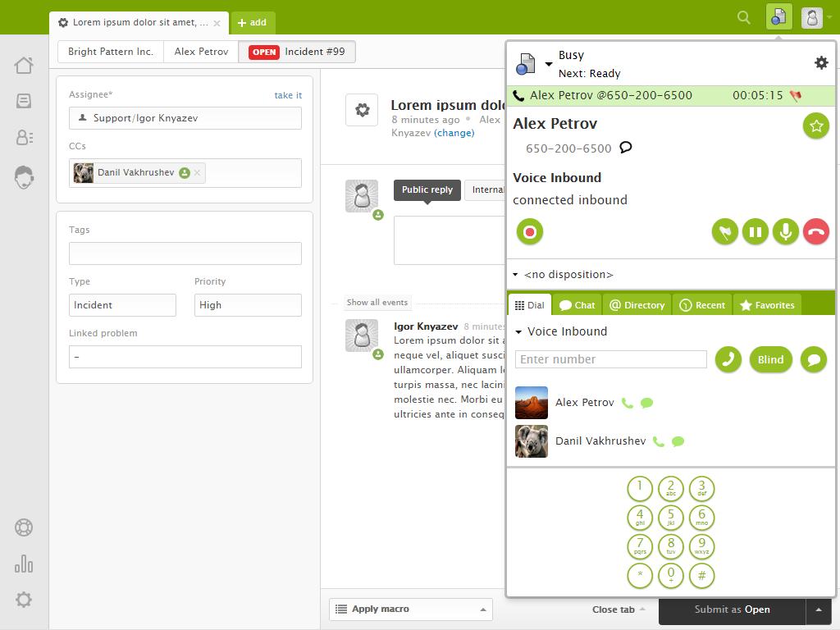840x630 pixels.
Task: Click the 'take it' assignee link
Action: [288, 95]
